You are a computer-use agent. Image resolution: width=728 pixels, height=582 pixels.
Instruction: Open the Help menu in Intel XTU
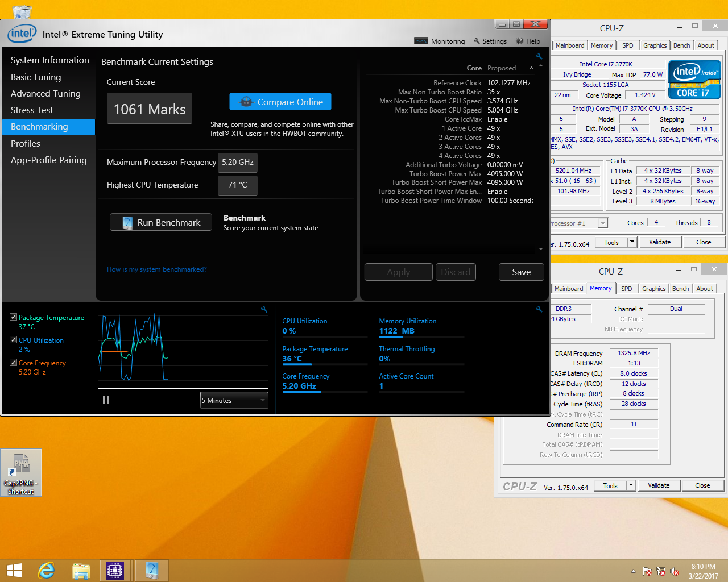point(528,41)
